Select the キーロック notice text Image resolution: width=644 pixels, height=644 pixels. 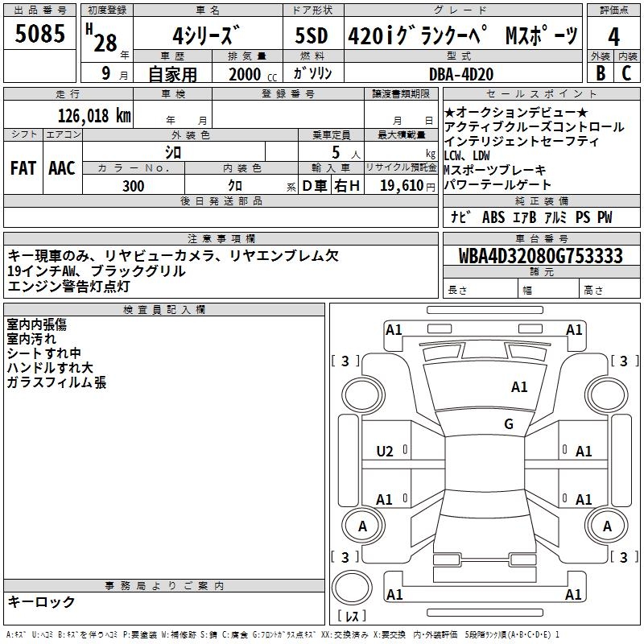point(41,601)
